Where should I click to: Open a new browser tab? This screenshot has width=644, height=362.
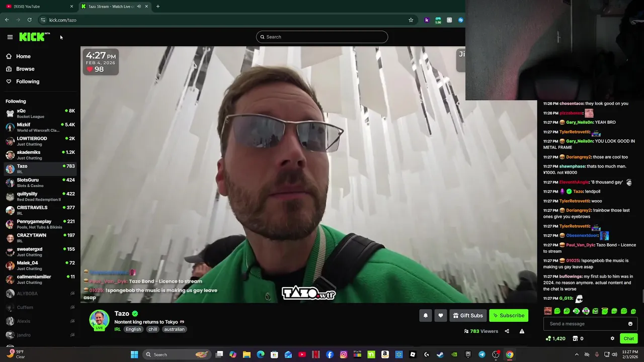[157, 6]
